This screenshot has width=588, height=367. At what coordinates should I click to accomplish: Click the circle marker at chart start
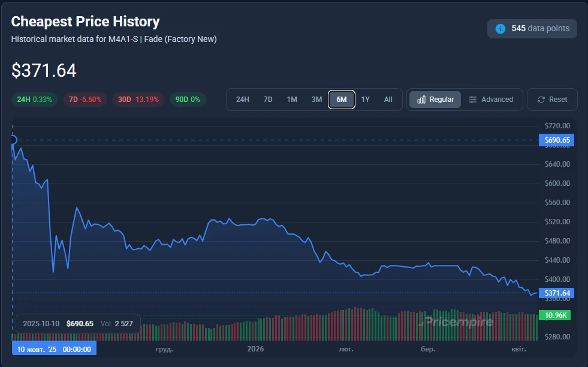[x=13, y=140]
